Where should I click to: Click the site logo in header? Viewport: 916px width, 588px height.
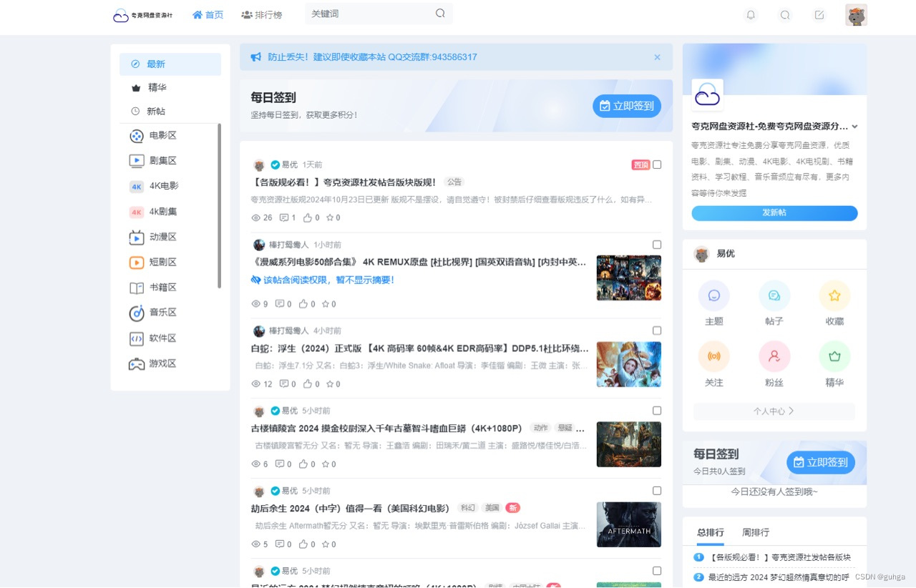pyautogui.click(x=143, y=15)
